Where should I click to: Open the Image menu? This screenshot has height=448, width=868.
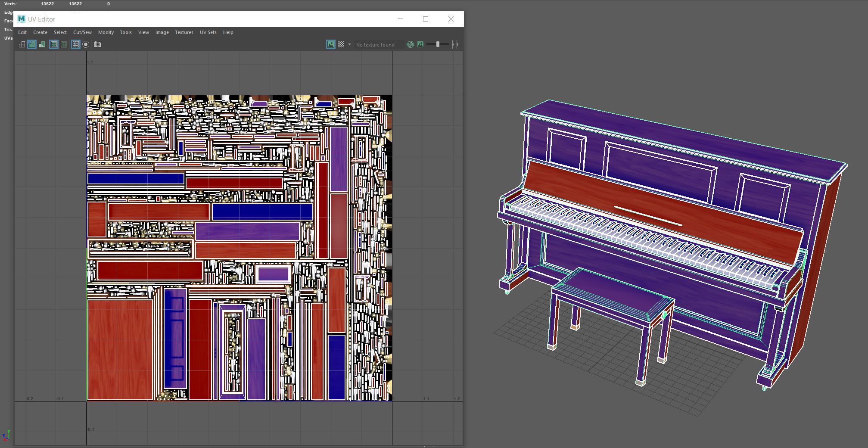click(x=162, y=32)
